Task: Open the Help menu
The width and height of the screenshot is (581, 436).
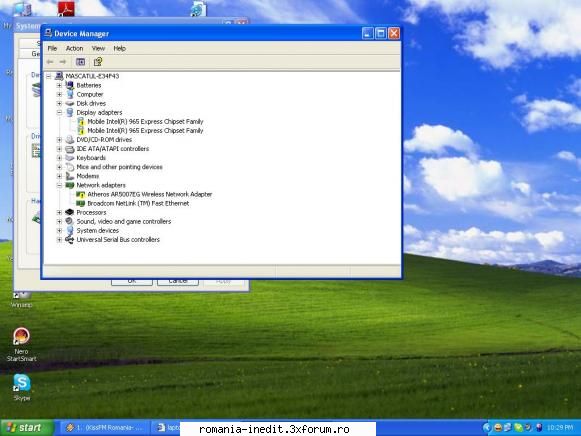Action: pos(119,48)
